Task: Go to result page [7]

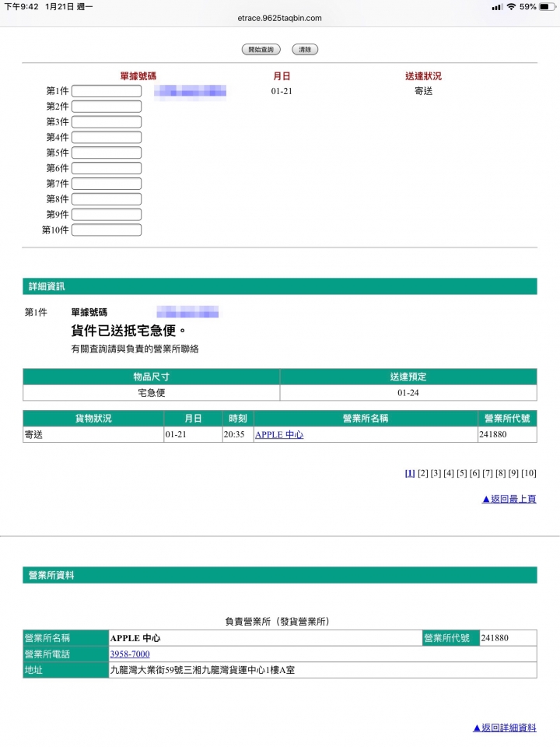Action: 488,473
